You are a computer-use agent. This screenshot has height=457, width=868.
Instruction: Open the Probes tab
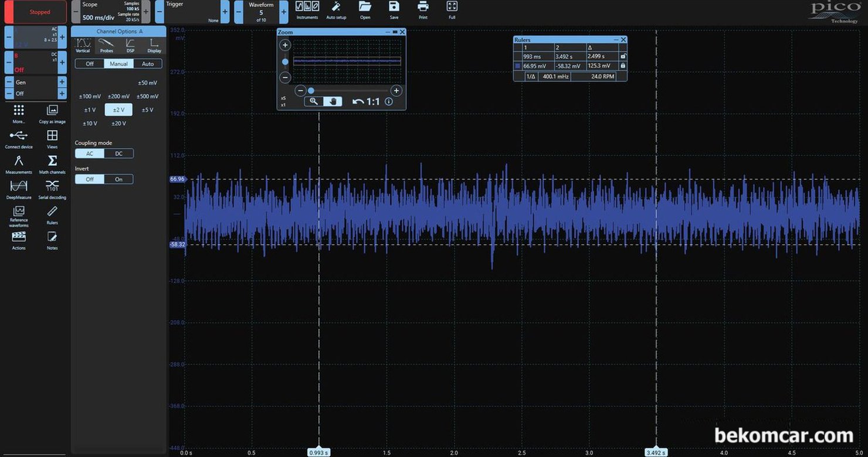point(106,46)
